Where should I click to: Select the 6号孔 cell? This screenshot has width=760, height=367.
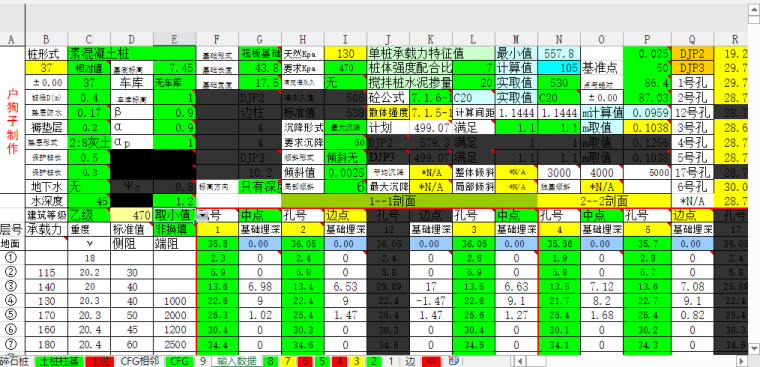pos(693,186)
